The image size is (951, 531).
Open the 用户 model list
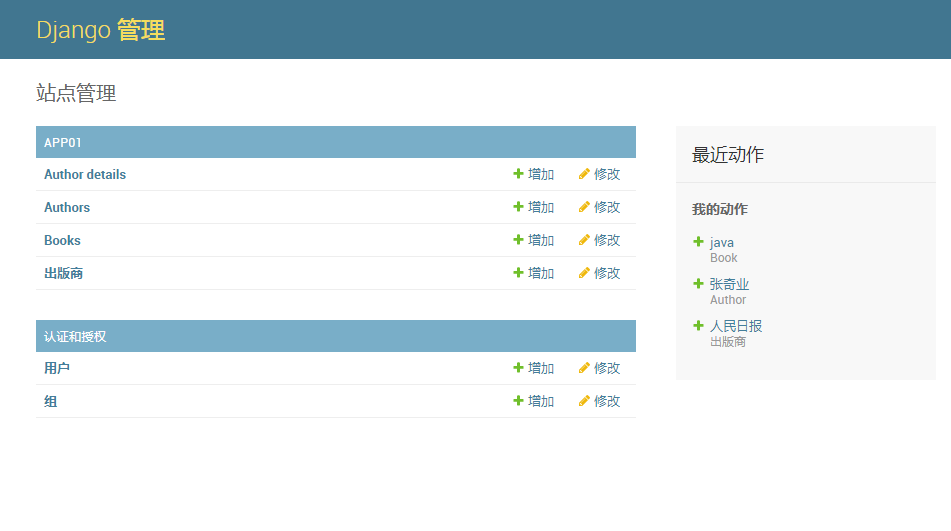click(x=56, y=368)
